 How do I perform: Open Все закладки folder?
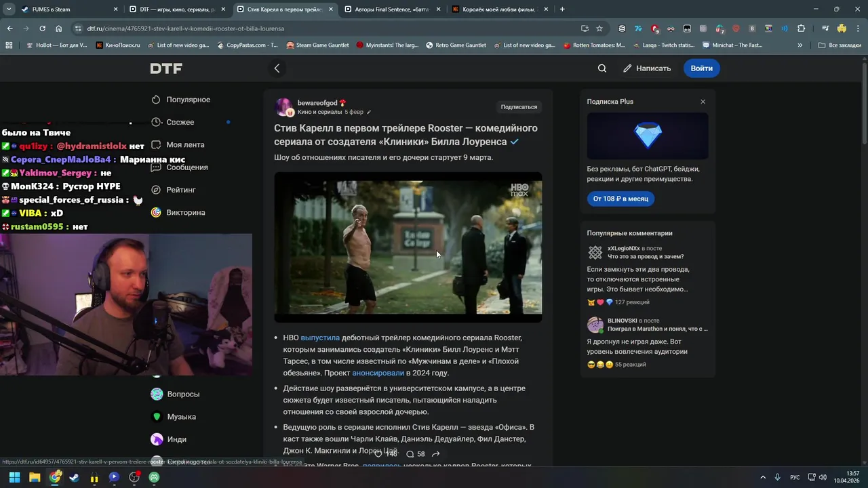(840, 45)
